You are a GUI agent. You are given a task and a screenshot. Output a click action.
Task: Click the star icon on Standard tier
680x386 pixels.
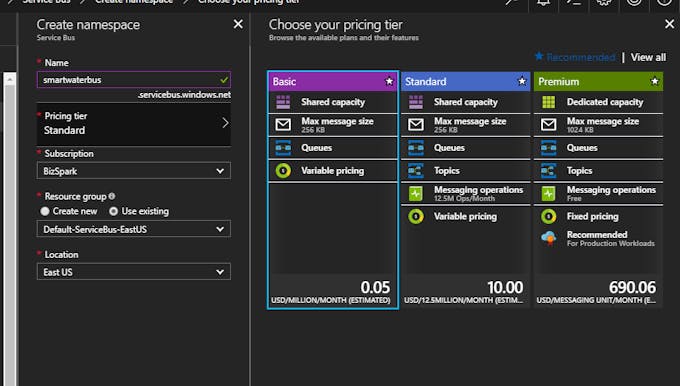[522, 81]
